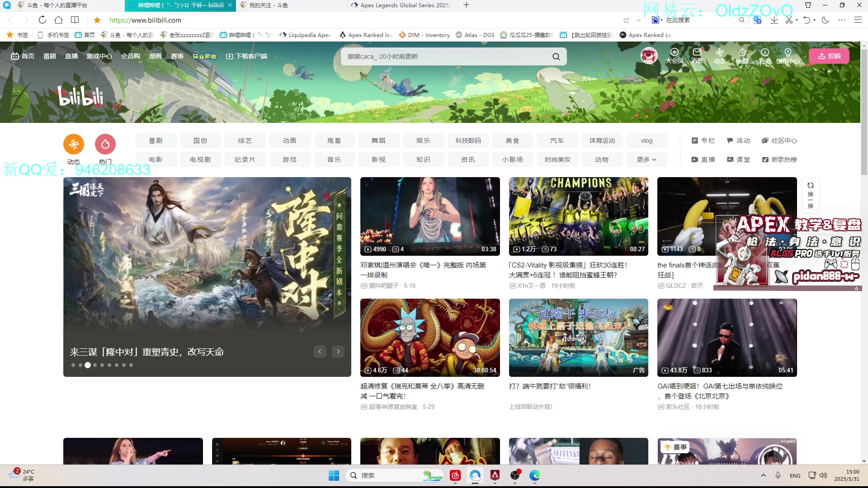Open the 消息 messages icon
This screenshot has height=488, width=868.
click(x=697, y=56)
